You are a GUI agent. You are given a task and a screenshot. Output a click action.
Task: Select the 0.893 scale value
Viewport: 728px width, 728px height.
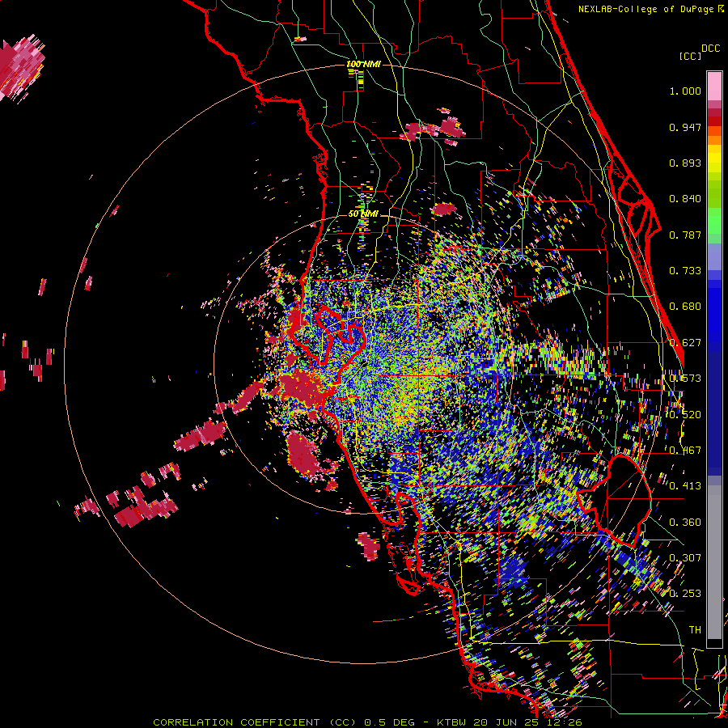pyautogui.click(x=685, y=163)
